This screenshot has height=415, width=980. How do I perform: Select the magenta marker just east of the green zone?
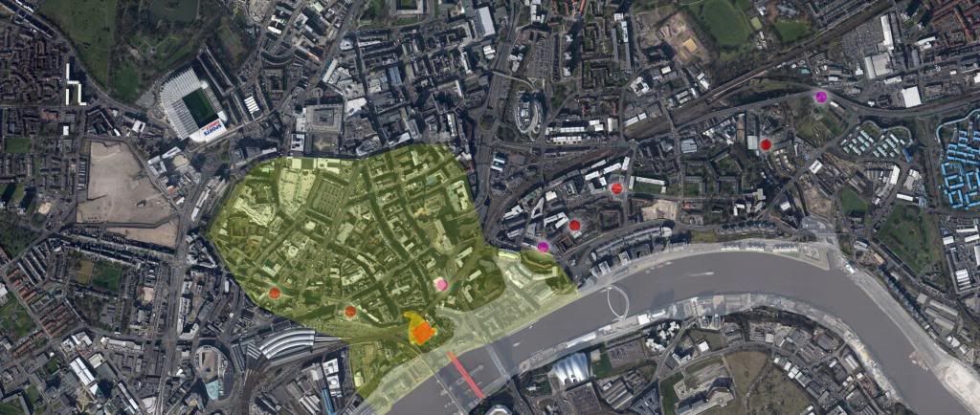point(543,247)
